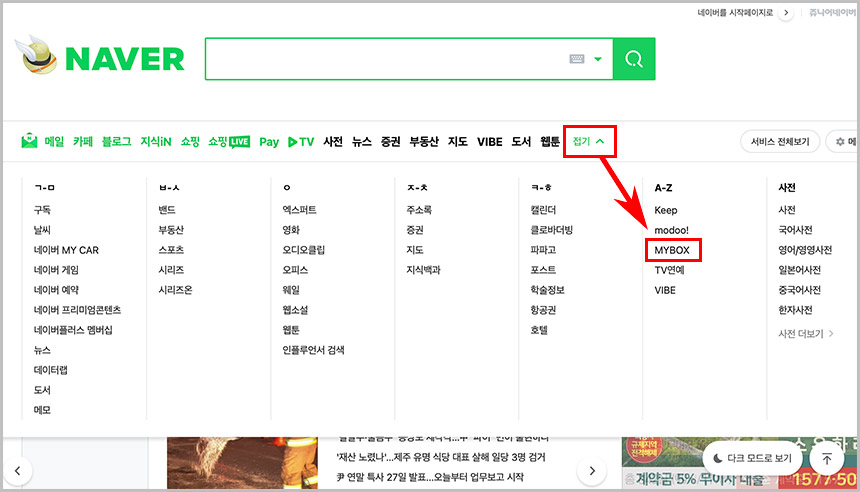860x492 pixels.
Task: Open 지식iN from the service bar
Action: click(x=156, y=142)
